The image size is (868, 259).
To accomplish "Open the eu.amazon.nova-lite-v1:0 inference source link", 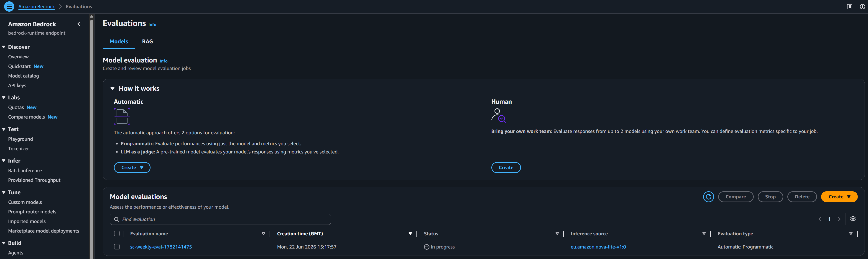I will pyautogui.click(x=598, y=247).
